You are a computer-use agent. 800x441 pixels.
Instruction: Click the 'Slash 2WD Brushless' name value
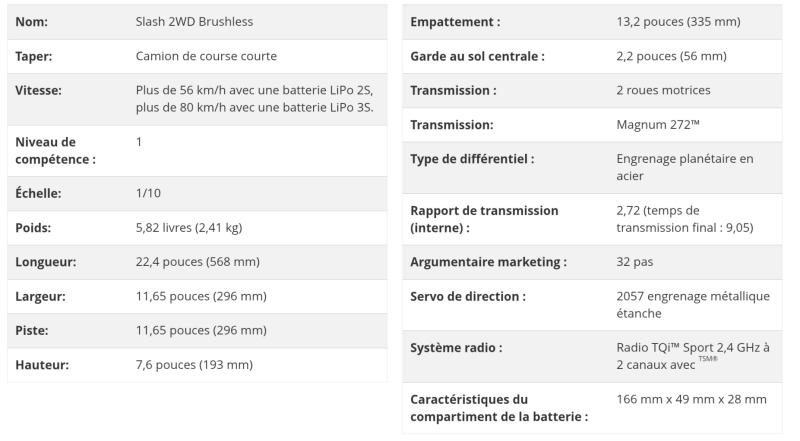[x=194, y=22]
